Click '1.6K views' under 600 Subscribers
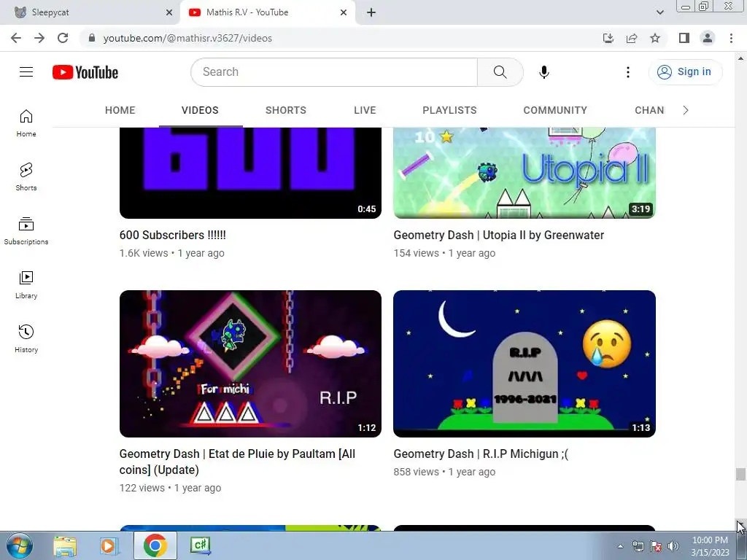This screenshot has width=747, height=560. tap(144, 253)
